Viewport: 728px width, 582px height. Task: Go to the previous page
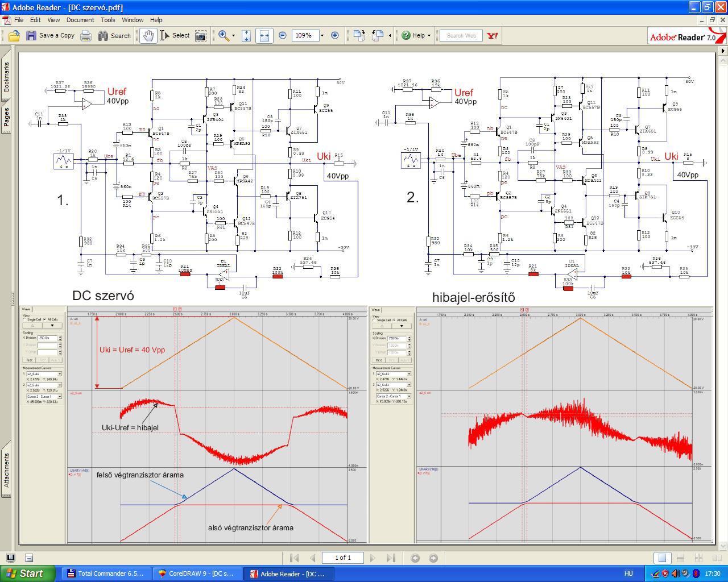[x=312, y=558]
